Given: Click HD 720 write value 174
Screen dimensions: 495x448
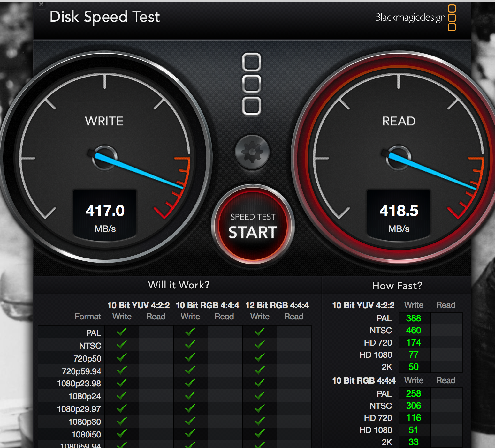Looking at the screenshot, I should (x=414, y=342).
